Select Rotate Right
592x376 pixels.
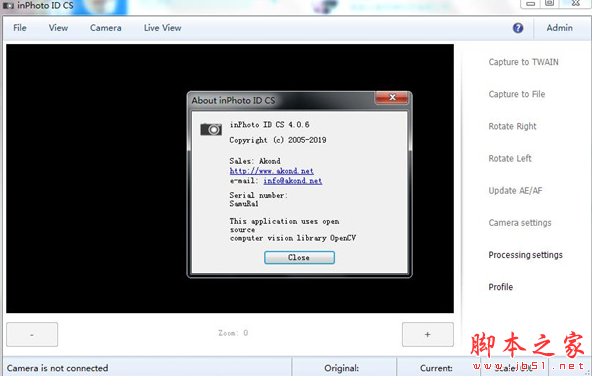[x=512, y=126]
